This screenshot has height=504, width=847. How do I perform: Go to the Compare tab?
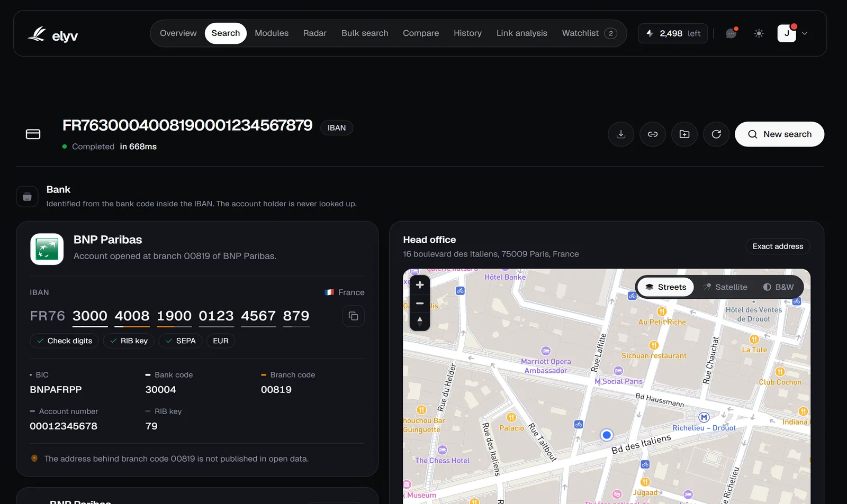coord(421,33)
